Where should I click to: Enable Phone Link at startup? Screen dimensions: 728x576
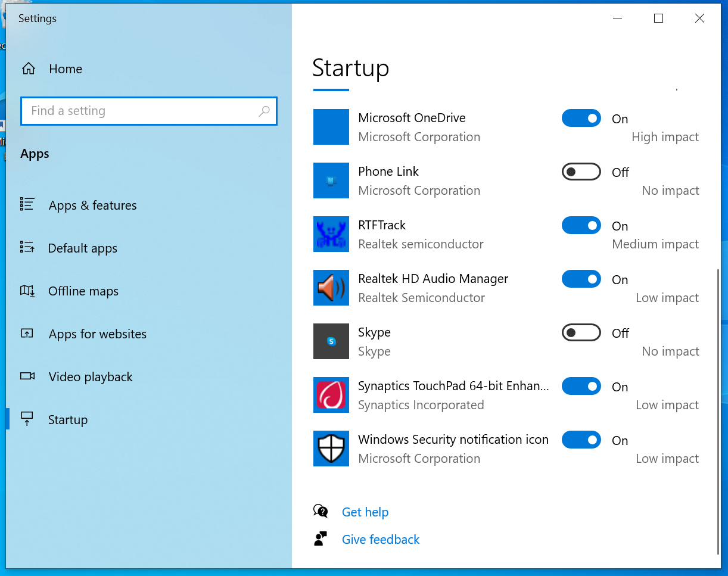(581, 172)
